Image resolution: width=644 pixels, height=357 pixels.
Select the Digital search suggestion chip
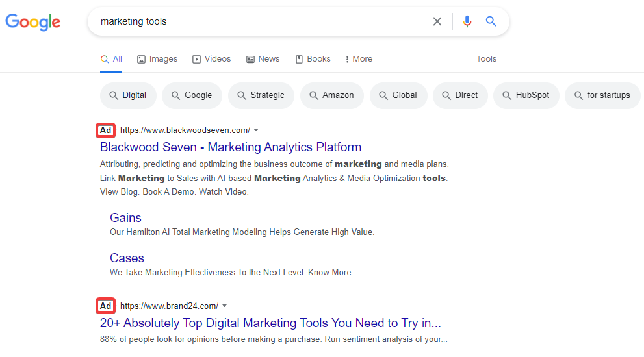tap(128, 95)
